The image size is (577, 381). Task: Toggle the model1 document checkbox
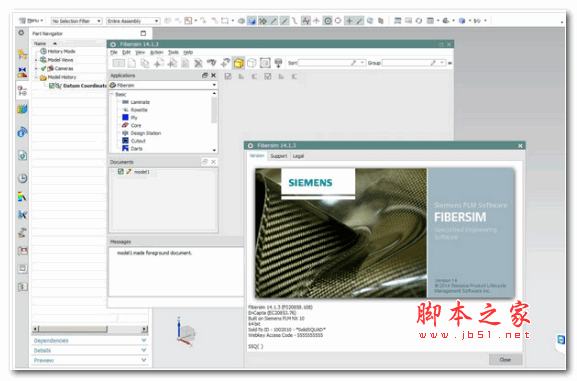click(120, 172)
